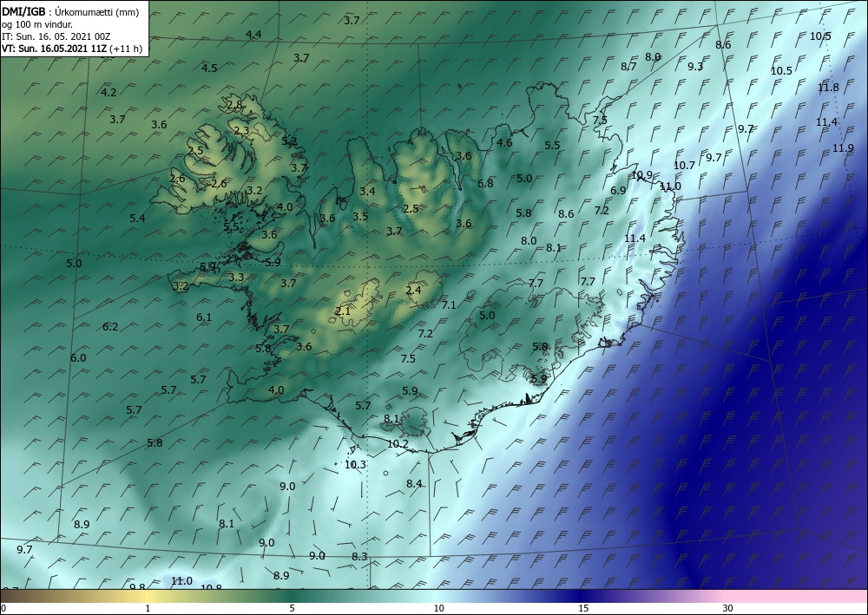
Task: Select the bold "VT: Sun. 16.05.2021 11Z" line
Action: coord(54,48)
